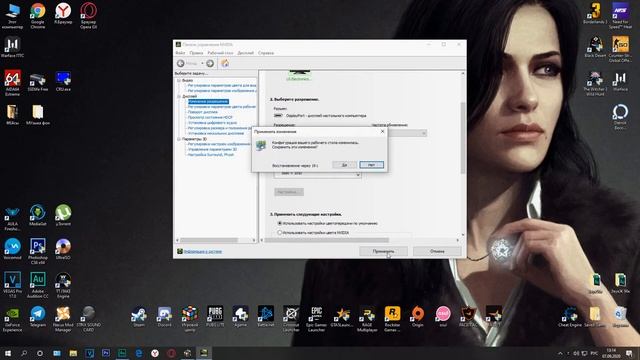Open the Файл menu
The image size is (640, 360).
[x=180, y=53]
